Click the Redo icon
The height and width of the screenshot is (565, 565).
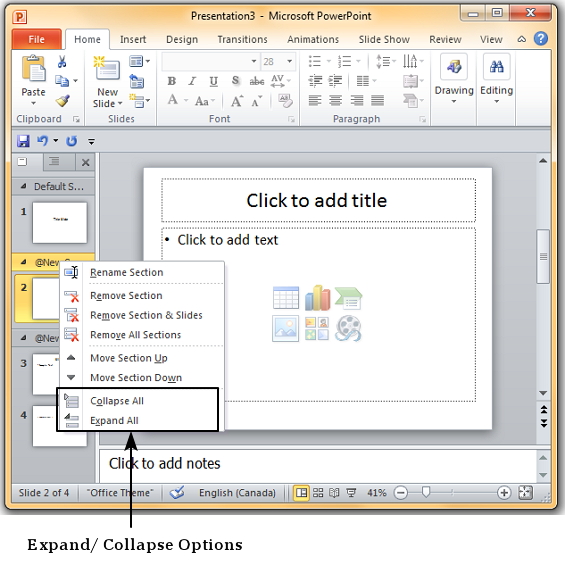pyautogui.click(x=72, y=141)
